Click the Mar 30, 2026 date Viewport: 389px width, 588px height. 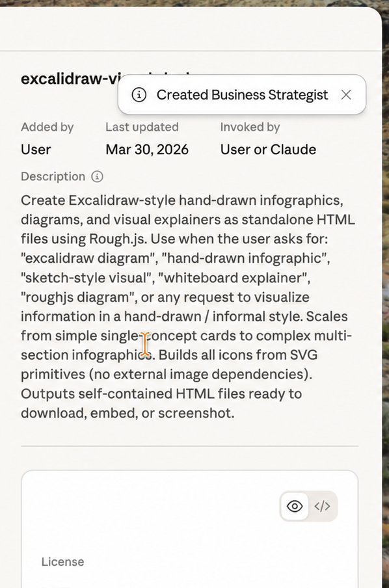147,150
